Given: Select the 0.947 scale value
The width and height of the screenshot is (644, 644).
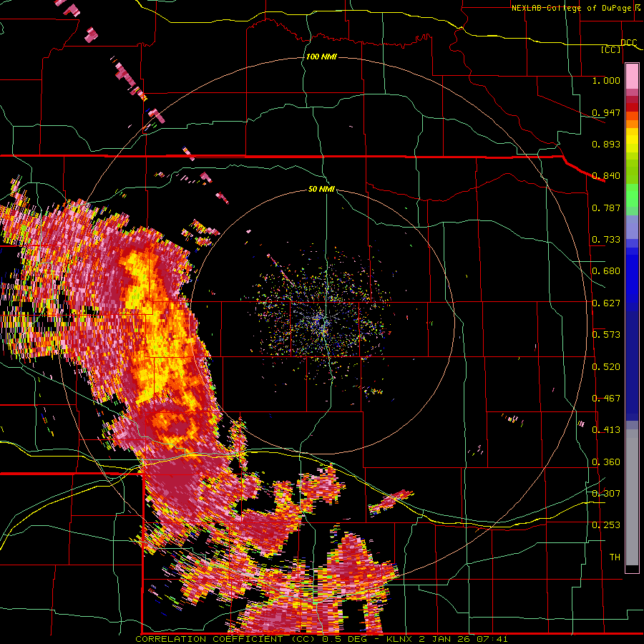Looking at the screenshot, I should [606, 112].
